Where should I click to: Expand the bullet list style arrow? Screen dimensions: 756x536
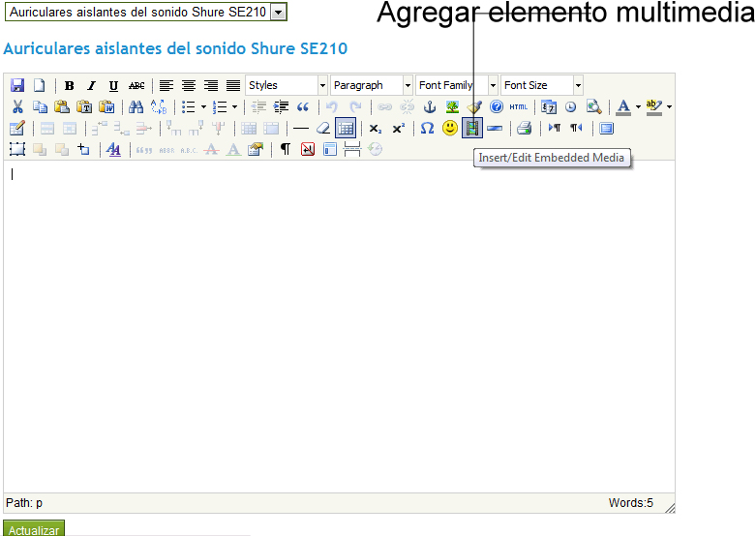pos(203,107)
